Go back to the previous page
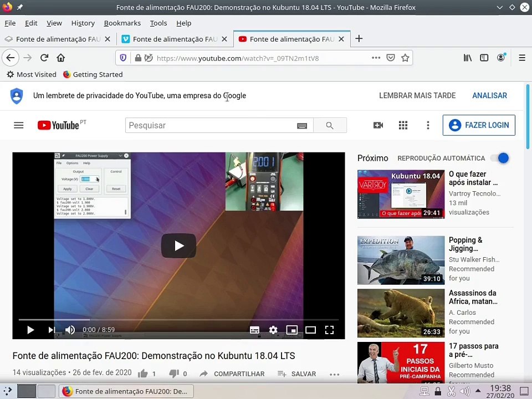 (10, 58)
